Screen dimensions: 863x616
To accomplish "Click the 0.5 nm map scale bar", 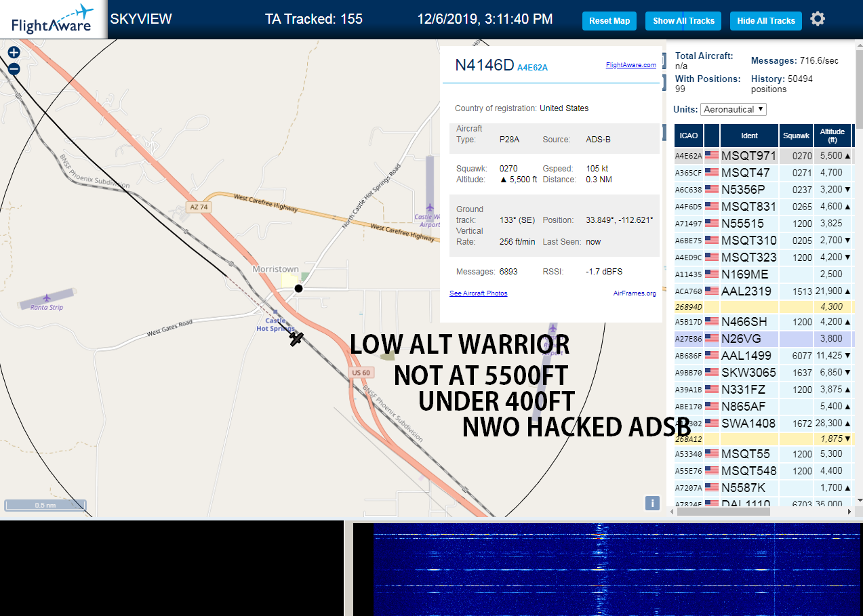I will tap(45, 506).
